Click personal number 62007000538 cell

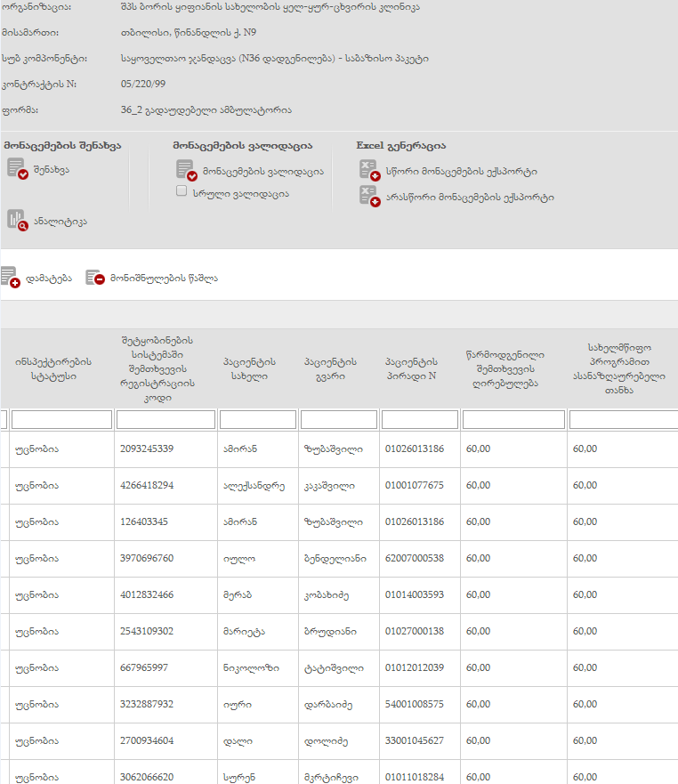point(415,559)
